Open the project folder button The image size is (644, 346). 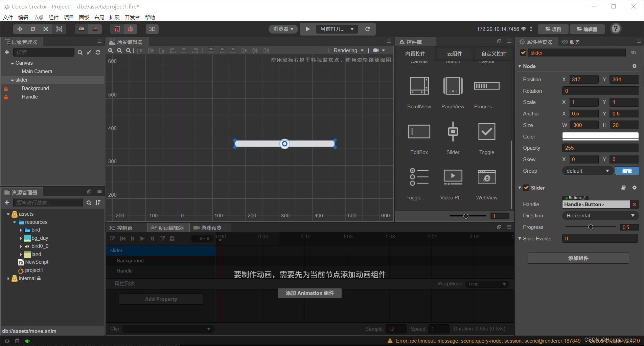[553, 29]
